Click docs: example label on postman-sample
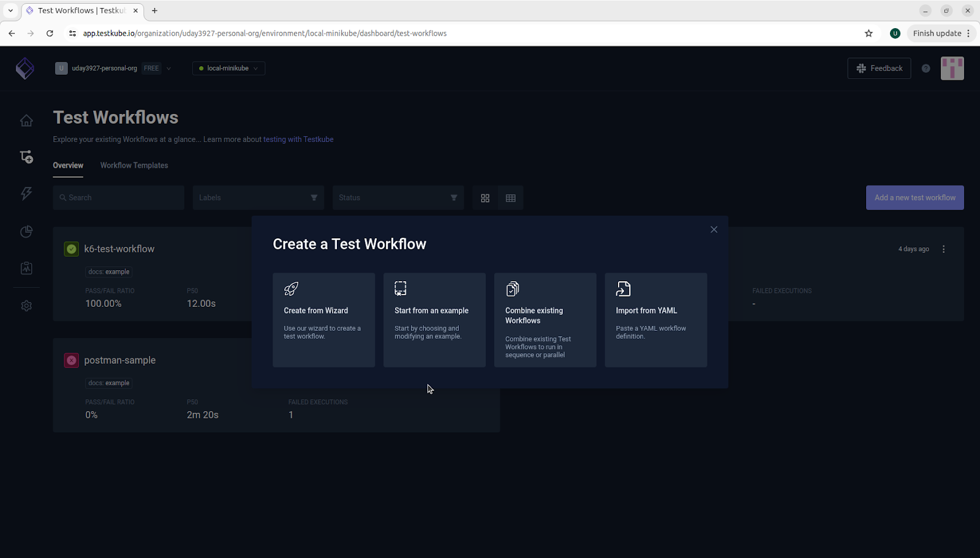Image resolution: width=980 pixels, height=558 pixels. point(109,383)
